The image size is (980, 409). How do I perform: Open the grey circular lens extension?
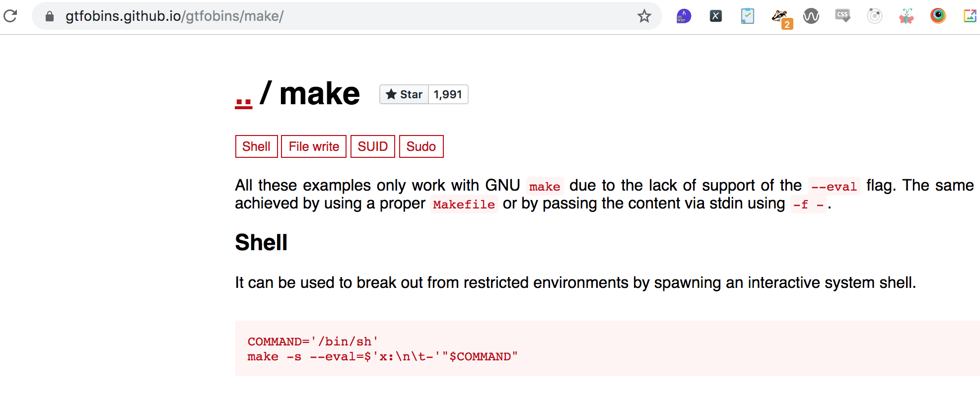[874, 16]
